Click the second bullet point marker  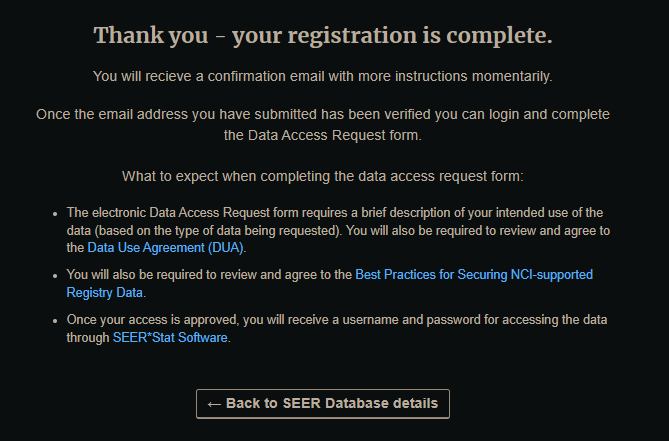click(x=55, y=276)
